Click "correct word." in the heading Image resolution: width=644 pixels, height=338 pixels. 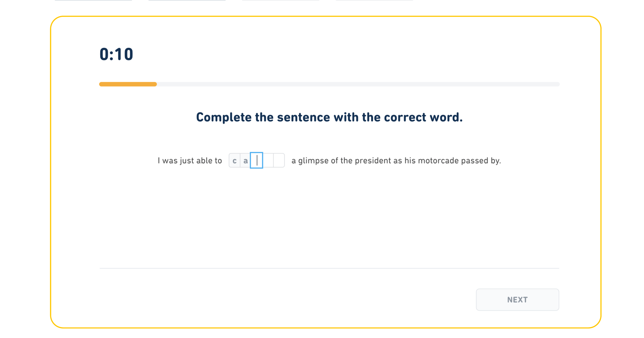[423, 117]
